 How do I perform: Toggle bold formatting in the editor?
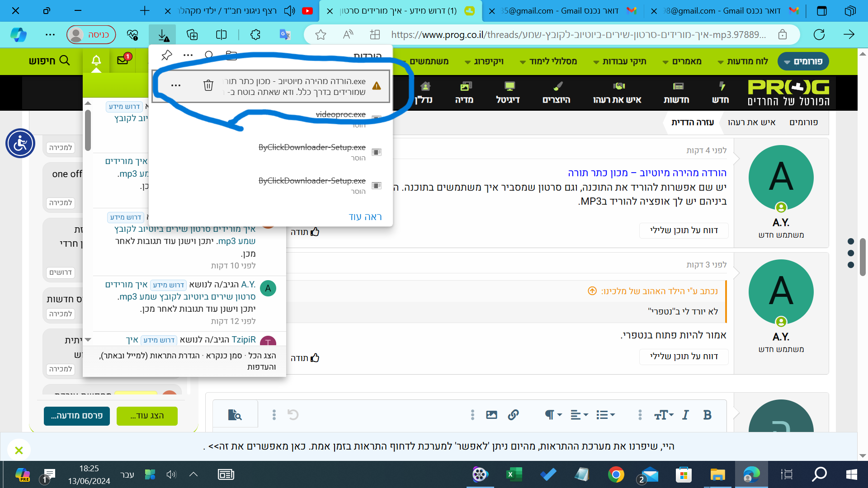click(707, 414)
